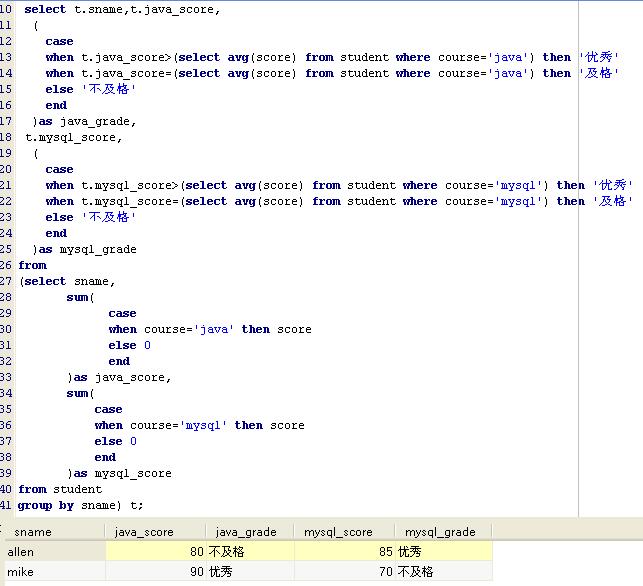The image size is (643, 586).
Task: Click "when course='java' then score" line
Action: [210, 329]
